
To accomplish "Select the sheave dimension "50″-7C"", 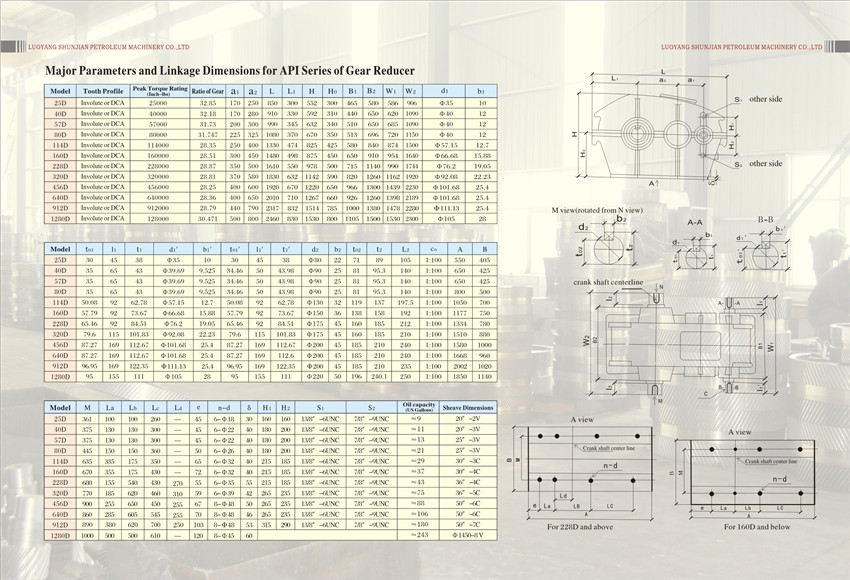I will 468,525.
